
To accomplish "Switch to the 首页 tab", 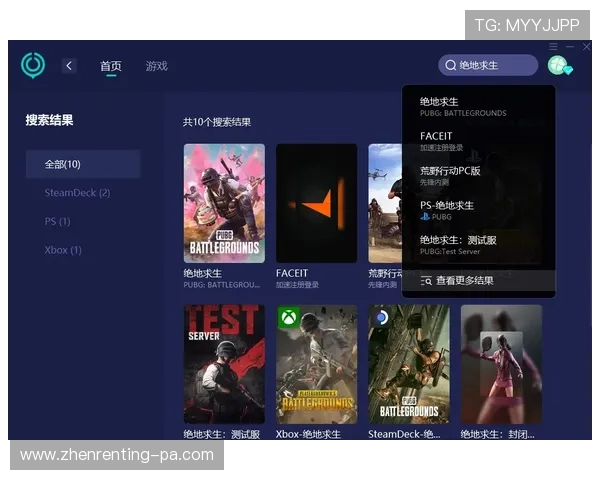I will point(111,66).
